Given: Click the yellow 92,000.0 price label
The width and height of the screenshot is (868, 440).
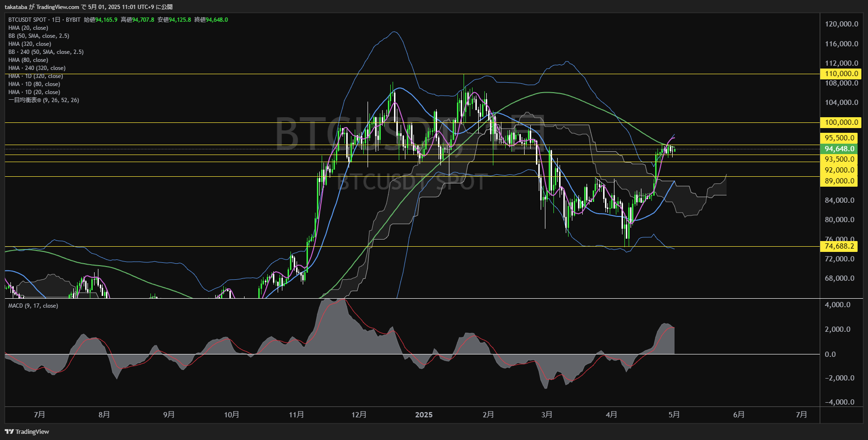Looking at the screenshot, I should point(839,170).
